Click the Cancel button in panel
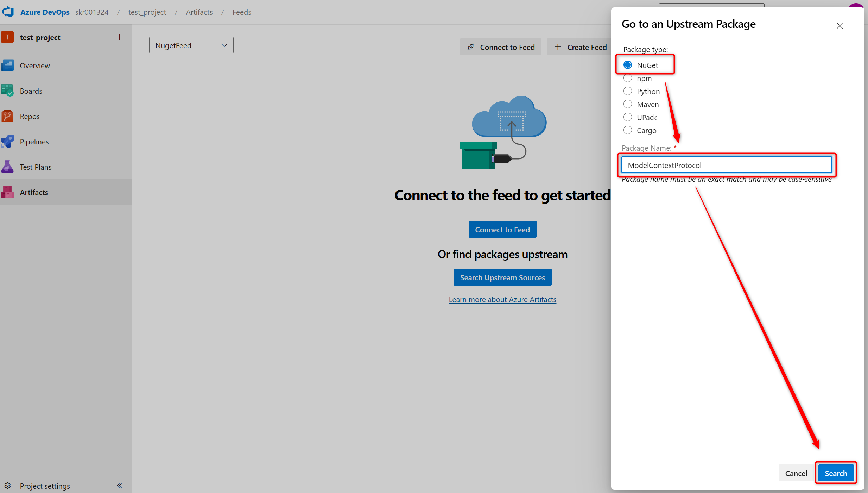 (x=796, y=473)
